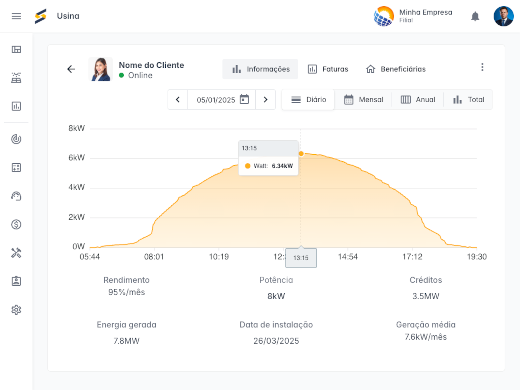Select the Informações tab
The image size is (520, 390).
tap(260, 69)
